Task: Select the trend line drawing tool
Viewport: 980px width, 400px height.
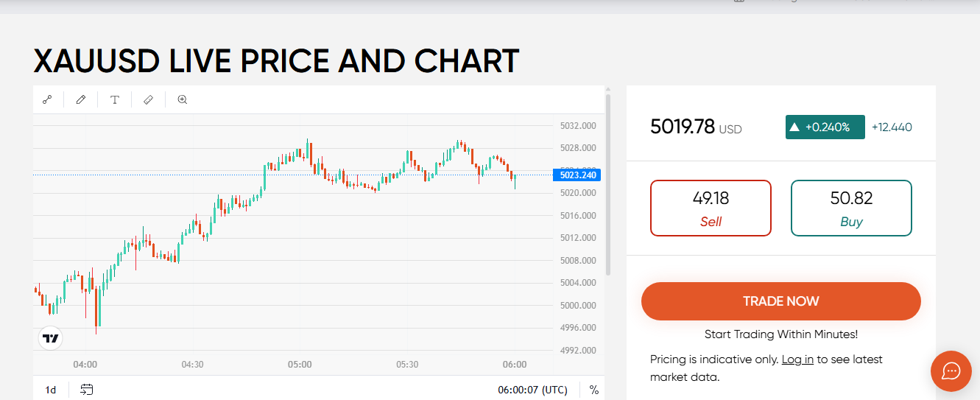Action: [47, 99]
